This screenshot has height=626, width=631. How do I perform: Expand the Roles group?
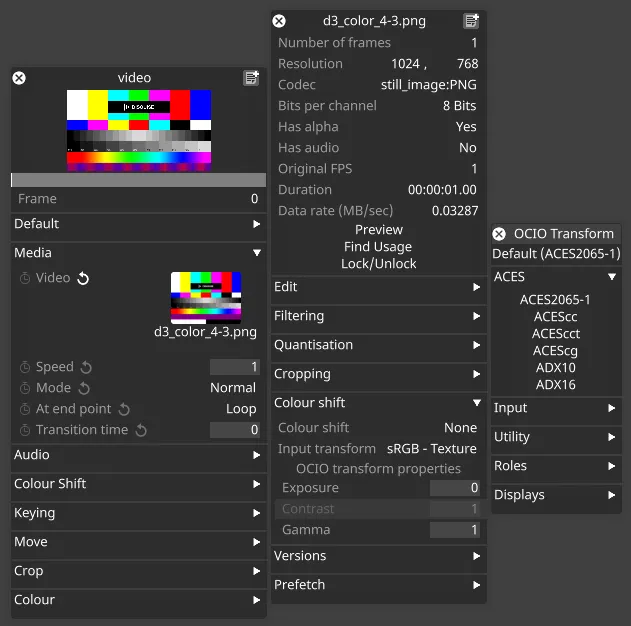556,466
